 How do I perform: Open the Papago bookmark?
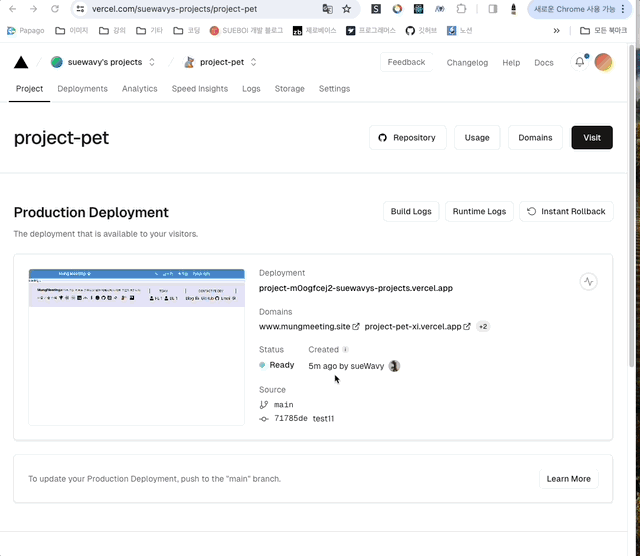[26, 31]
